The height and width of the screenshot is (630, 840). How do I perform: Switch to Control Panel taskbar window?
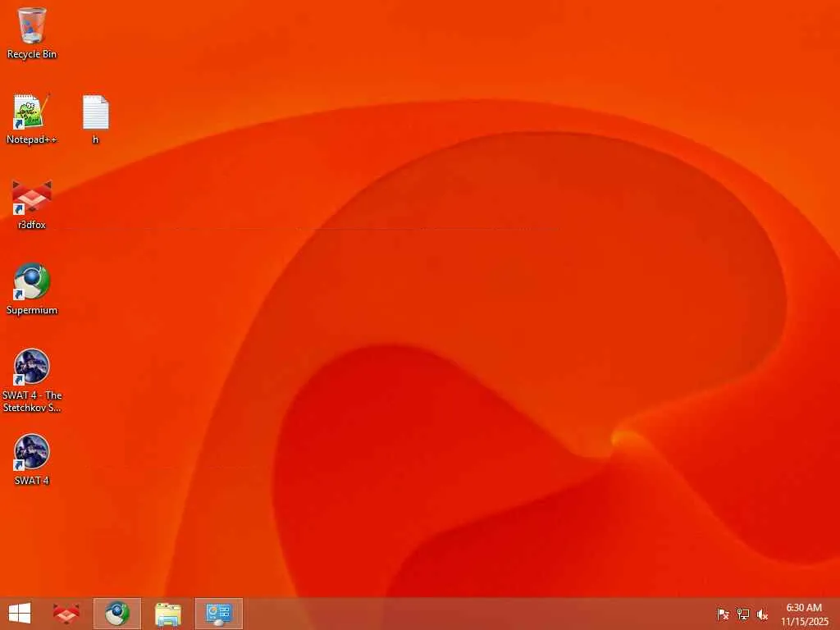click(x=218, y=614)
